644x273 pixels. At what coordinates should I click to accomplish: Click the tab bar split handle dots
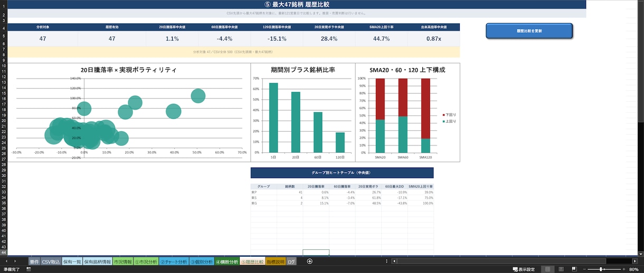(x=387, y=261)
